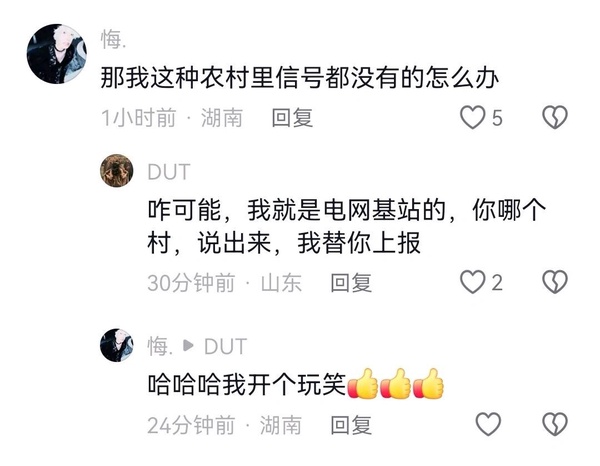
Task: Like the 哈哈哈我开个玩笑 reply
Action: [488, 424]
